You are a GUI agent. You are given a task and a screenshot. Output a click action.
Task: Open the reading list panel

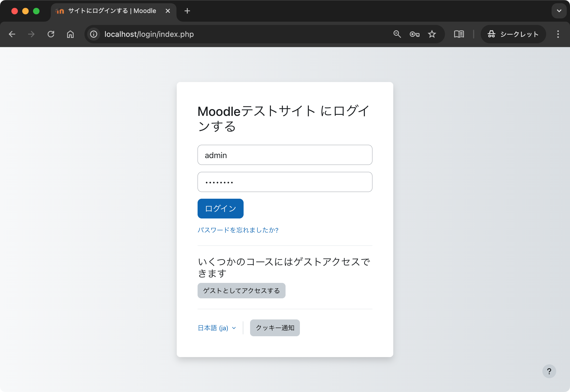(459, 34)
